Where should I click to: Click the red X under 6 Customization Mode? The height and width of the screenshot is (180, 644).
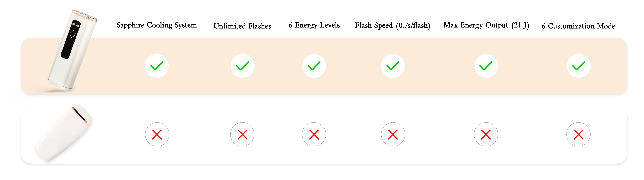click(578, 134)
